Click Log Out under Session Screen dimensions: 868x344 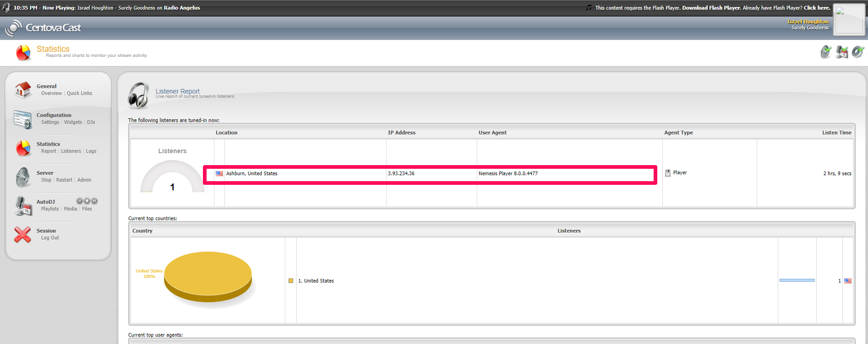50,238
